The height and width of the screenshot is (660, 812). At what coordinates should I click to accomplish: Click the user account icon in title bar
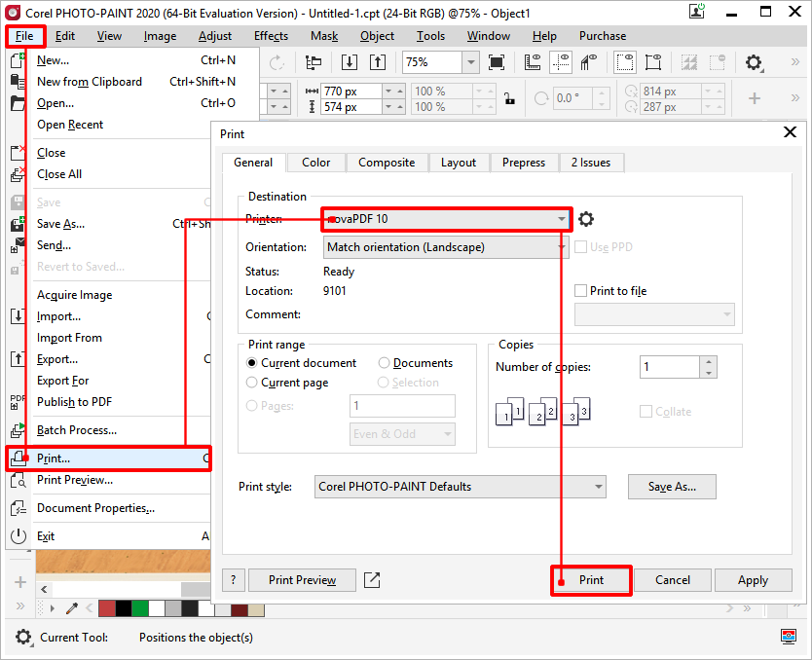point(697,12)
